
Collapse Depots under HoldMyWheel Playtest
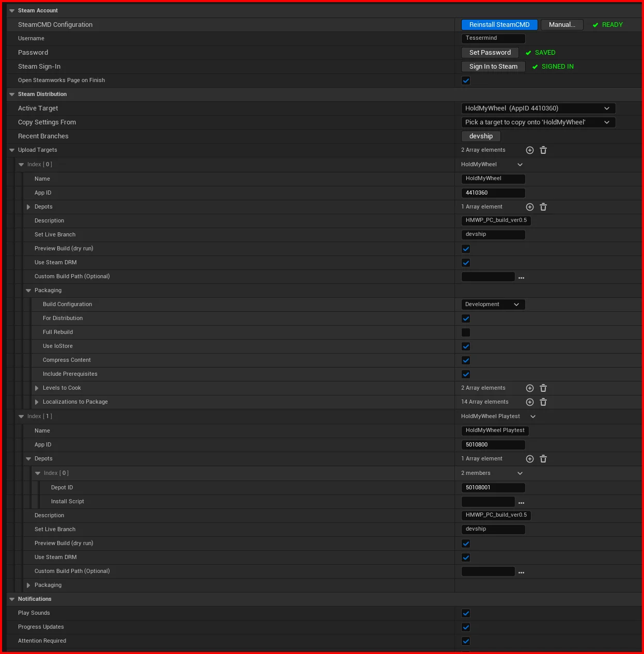click(x=28, y=459)
